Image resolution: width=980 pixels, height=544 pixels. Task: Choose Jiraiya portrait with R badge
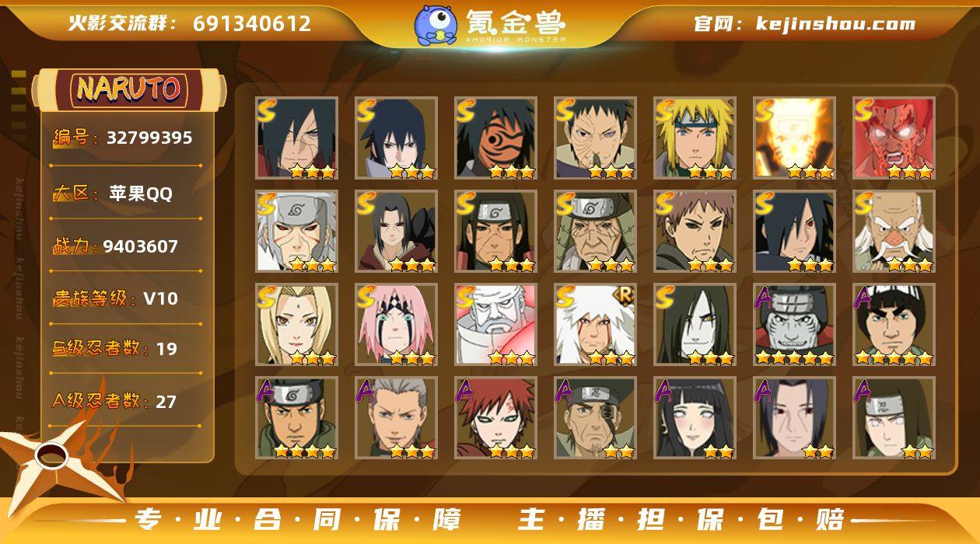tap(596, 325)
